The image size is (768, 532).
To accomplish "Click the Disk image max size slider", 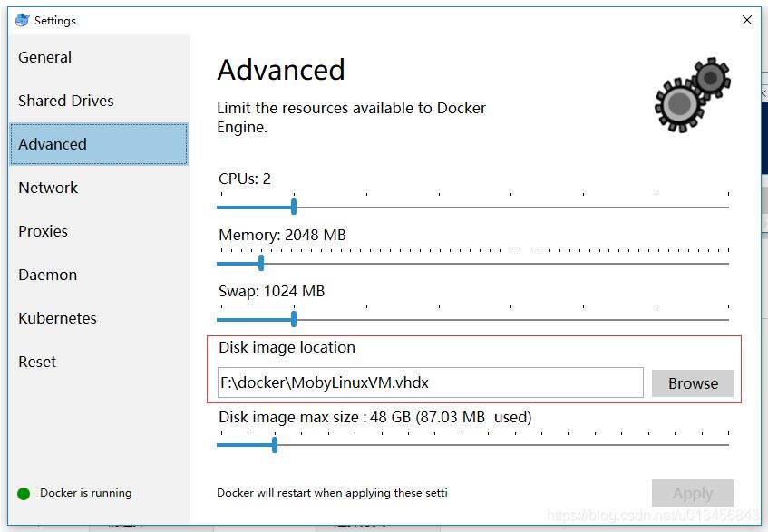I will [x=275, y=444].
